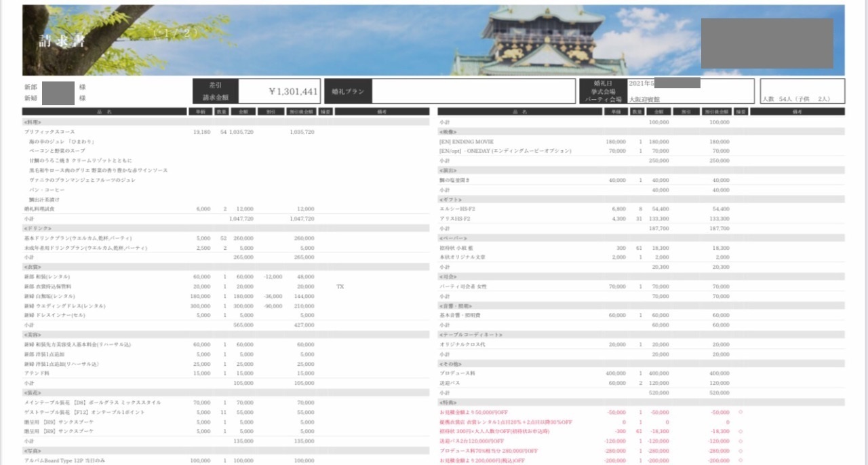Viewport: 868px width, 465px height.
Task: Click the invoice total ¥1,301,441
Action: tap(293, 92)
